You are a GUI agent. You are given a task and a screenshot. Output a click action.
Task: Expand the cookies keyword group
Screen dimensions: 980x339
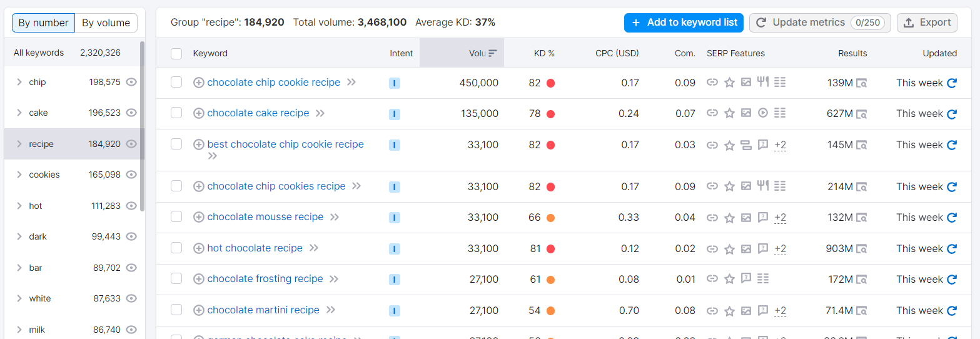(19, 175)
